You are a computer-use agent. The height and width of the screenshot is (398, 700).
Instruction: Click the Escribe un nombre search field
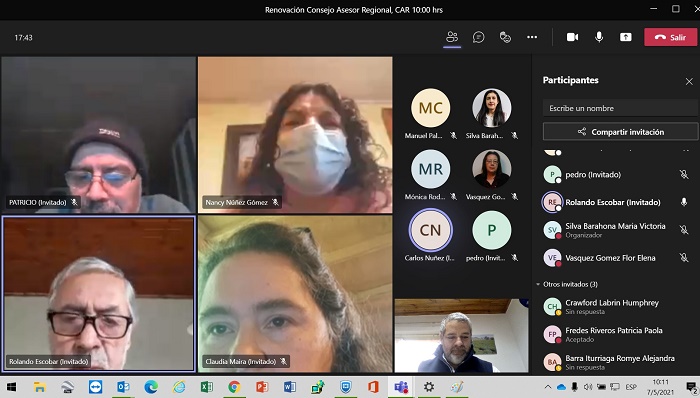pos(620,108)
